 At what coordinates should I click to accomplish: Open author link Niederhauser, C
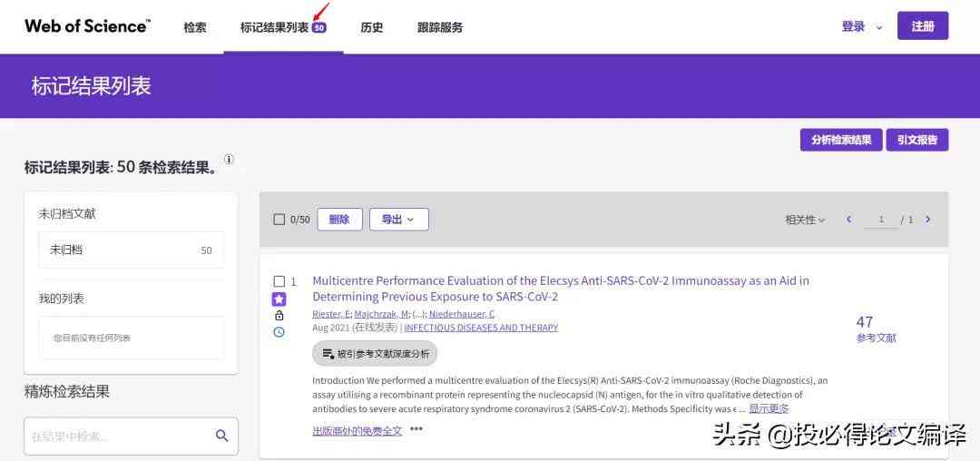462,314
